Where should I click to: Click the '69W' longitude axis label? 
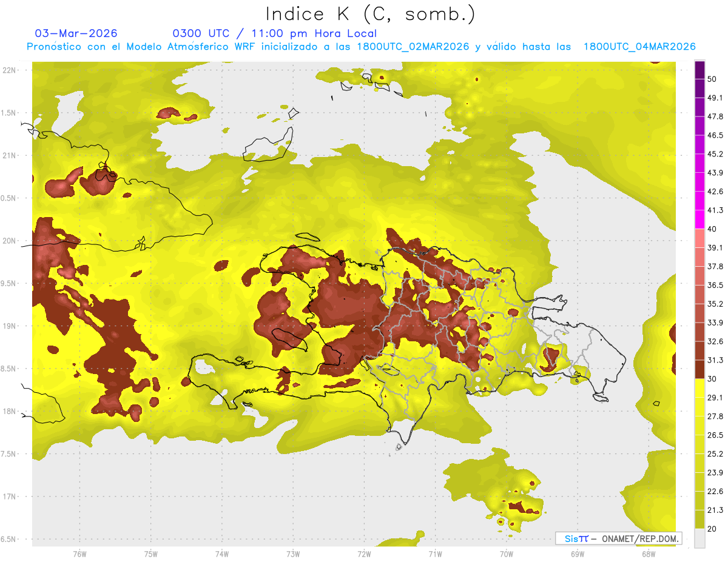[x=577, y=554]
